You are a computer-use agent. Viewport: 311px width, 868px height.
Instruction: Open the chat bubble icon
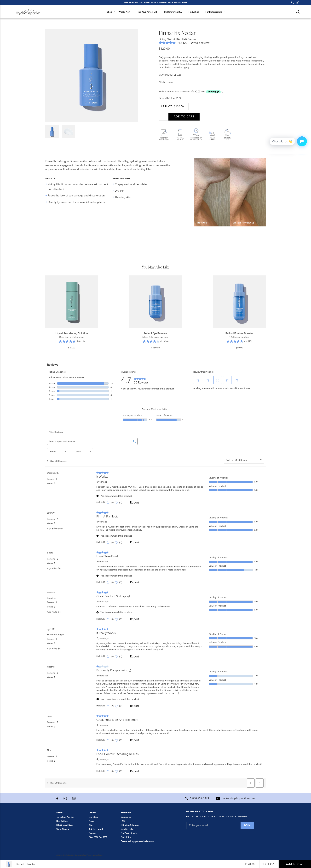(302, 141)
